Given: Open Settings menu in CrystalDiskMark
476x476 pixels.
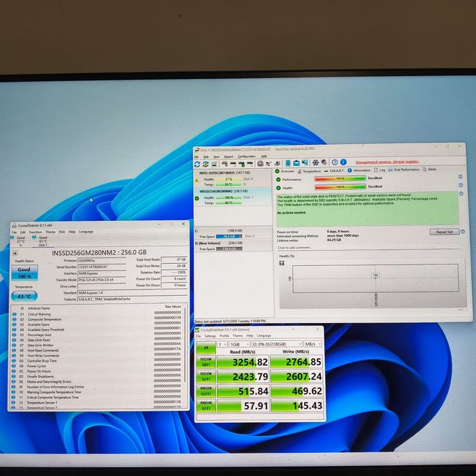Looking at the screenshot, I should 209,336.
